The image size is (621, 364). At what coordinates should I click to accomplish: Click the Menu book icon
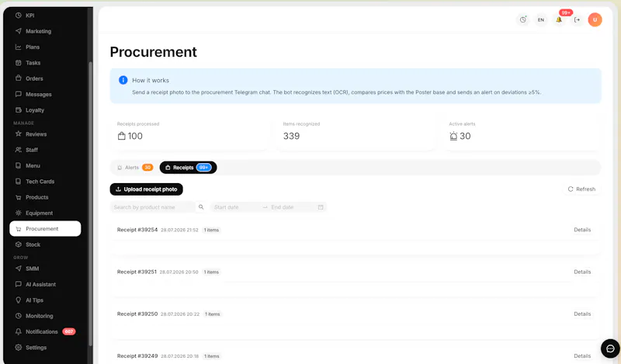(x=18, y=165)
